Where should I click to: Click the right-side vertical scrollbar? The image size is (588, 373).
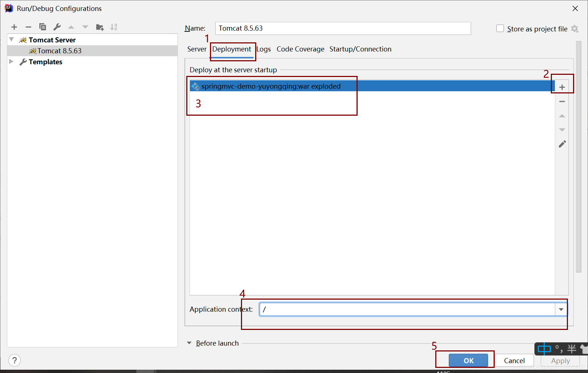579,157
